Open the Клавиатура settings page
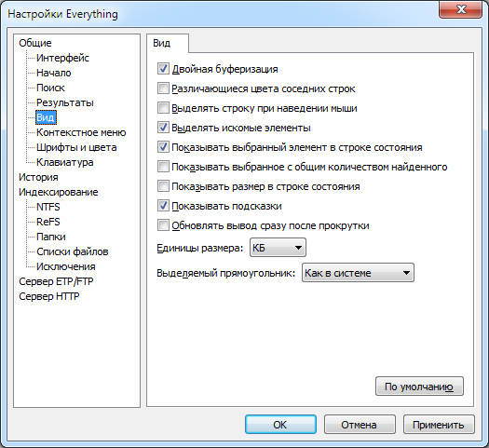This screenshot has height=448, width=489. tap(65, 162)
